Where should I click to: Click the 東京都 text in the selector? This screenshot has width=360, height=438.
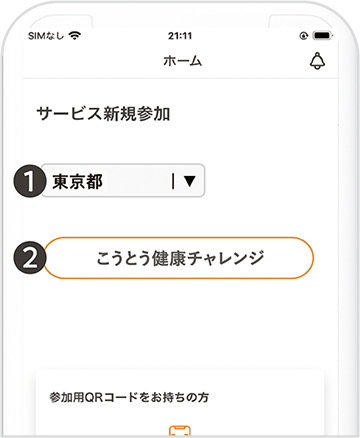(x=77, y=182)
